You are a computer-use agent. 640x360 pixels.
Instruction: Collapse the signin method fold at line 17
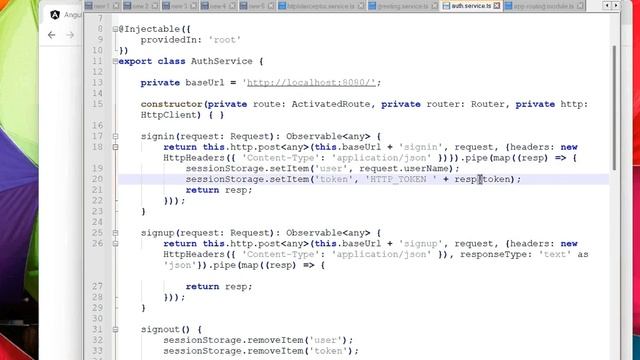[x=116, y=136]
